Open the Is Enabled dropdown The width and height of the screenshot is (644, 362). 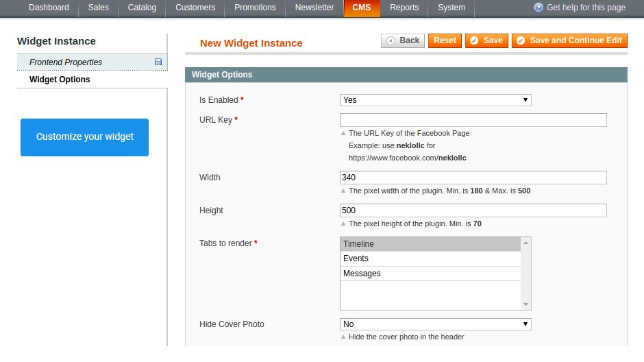point(435,100)
